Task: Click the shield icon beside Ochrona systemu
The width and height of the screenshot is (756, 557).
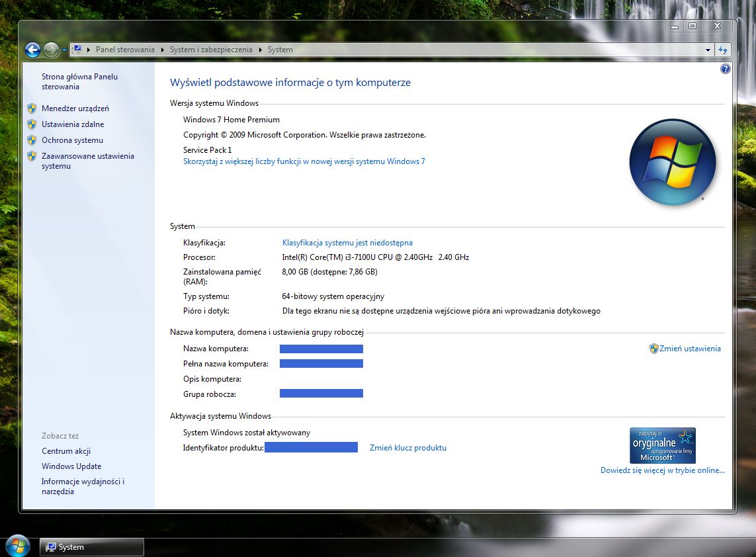Action: [x=32, y=140]
